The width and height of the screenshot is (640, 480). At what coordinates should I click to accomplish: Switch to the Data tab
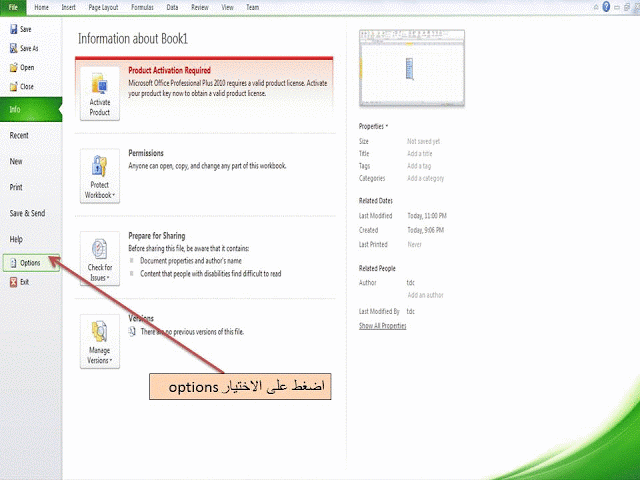pos(172,7)
